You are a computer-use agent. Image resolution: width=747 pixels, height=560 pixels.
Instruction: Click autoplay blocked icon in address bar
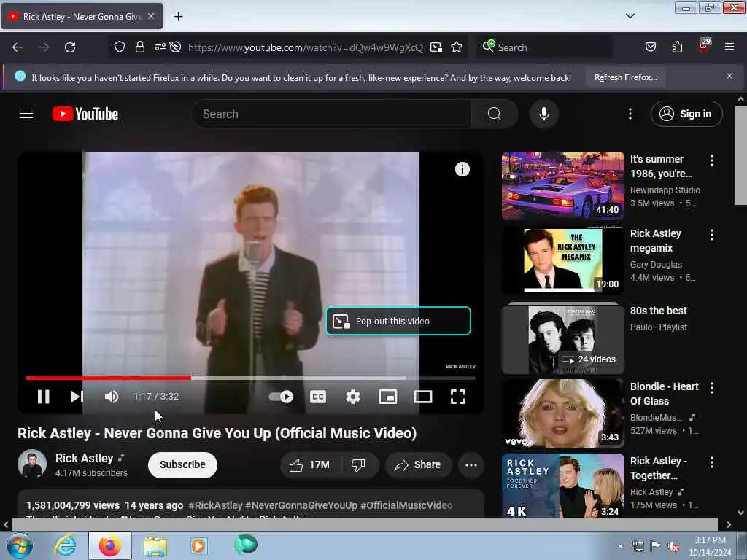(x=175, y=47)
